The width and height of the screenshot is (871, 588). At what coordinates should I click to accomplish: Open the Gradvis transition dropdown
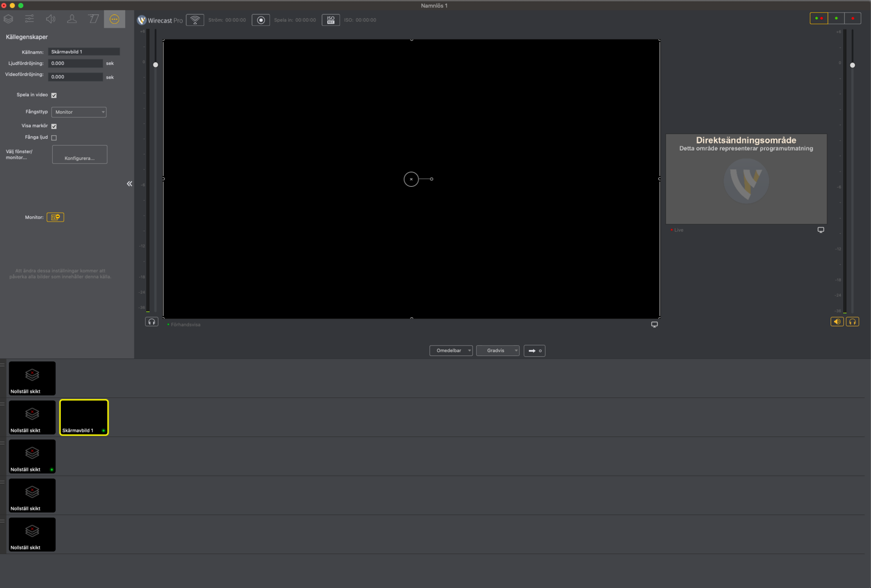[x=498, y=351]
